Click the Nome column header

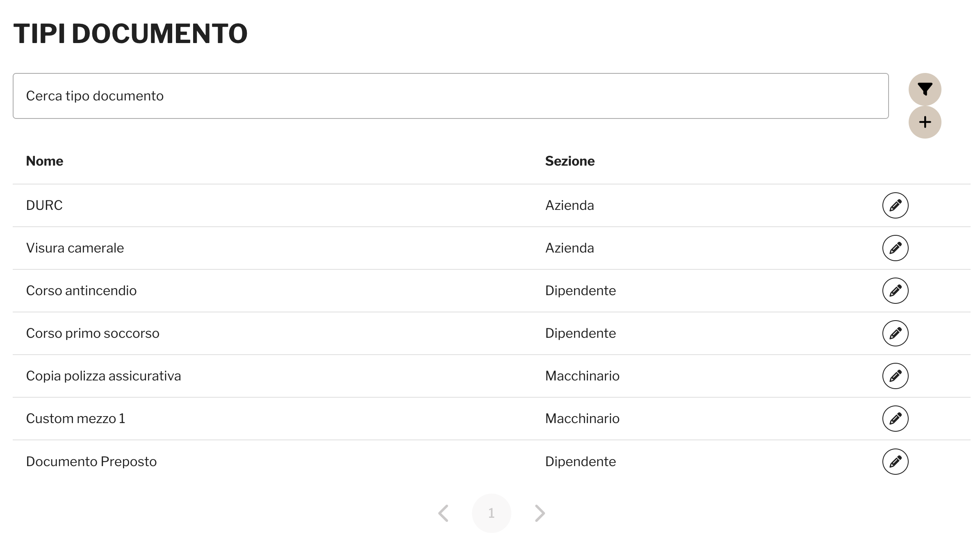[x=45, y=161]
